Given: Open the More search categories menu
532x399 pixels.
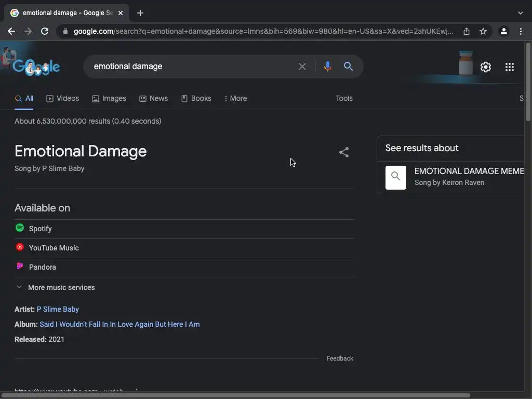Looking at the screenshot, I should [236, 98].
